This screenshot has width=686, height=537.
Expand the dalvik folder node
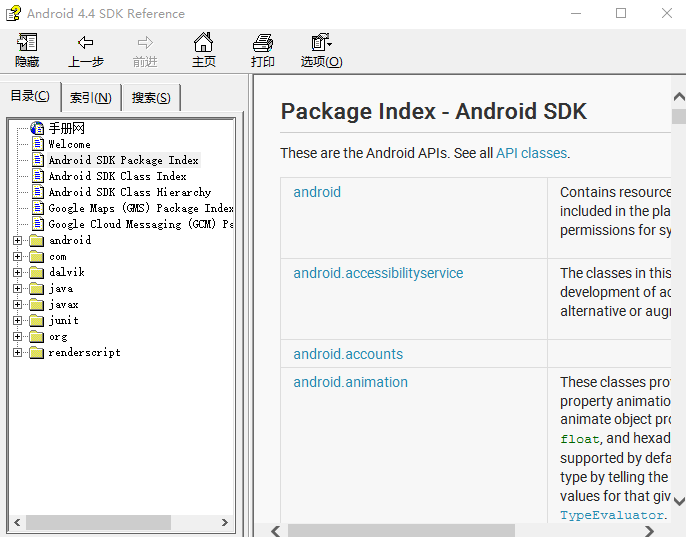point(17,272)
